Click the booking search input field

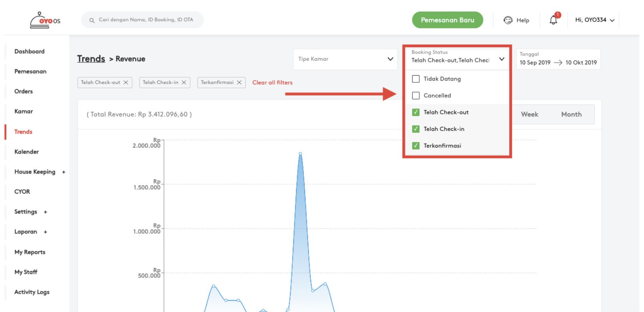tap(143, 20)
